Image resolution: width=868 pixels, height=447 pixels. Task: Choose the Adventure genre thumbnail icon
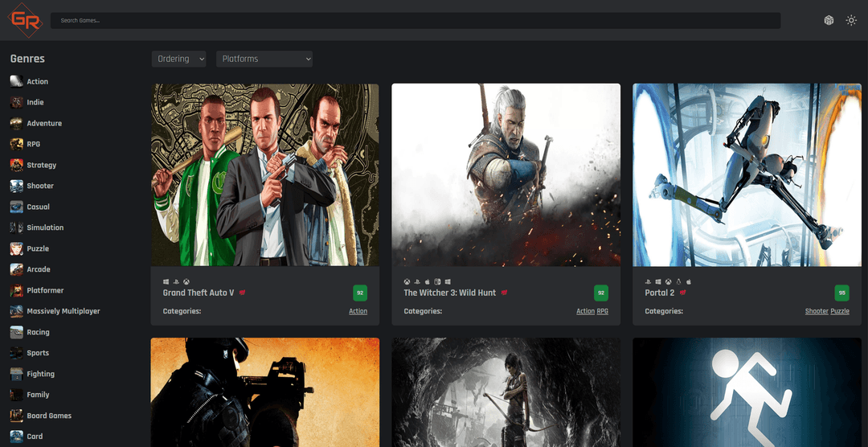17,124
